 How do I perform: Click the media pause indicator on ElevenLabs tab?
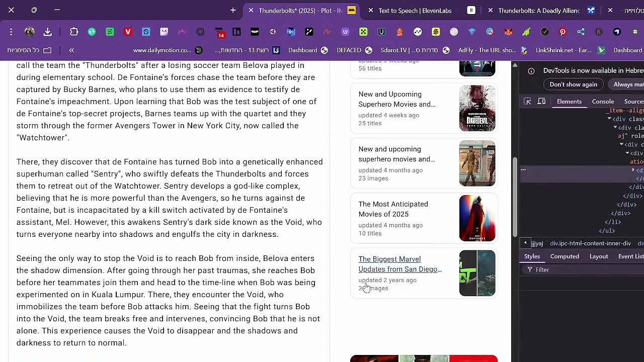point(471,10)
